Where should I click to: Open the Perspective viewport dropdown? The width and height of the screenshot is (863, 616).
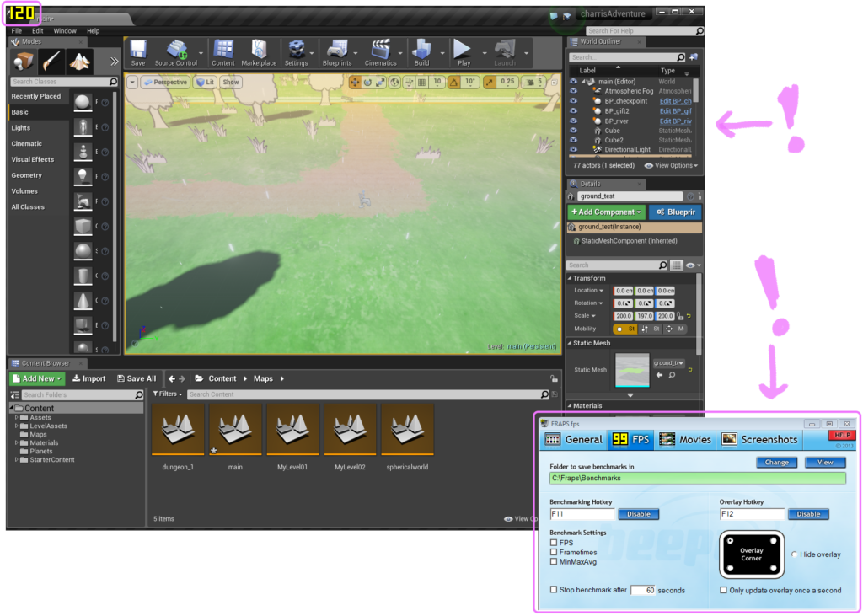[x=165, y=83]
